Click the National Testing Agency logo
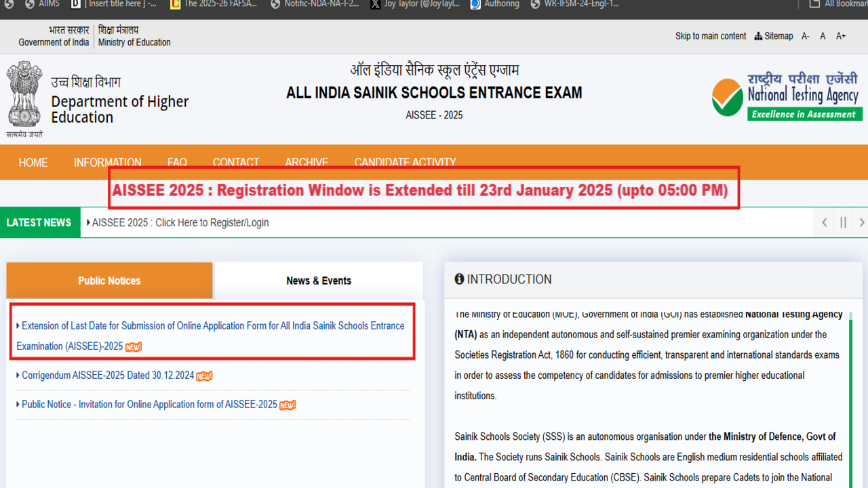868x488 pixels. point(787,96)
